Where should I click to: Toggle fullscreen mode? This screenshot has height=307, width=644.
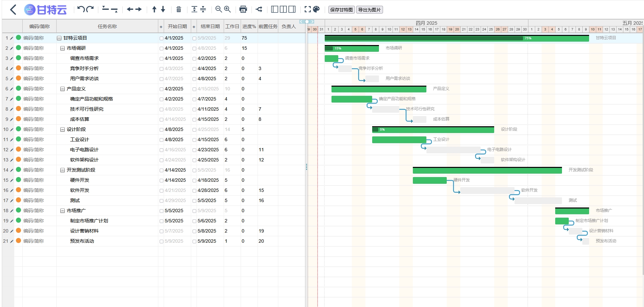(x=307, y=9)
